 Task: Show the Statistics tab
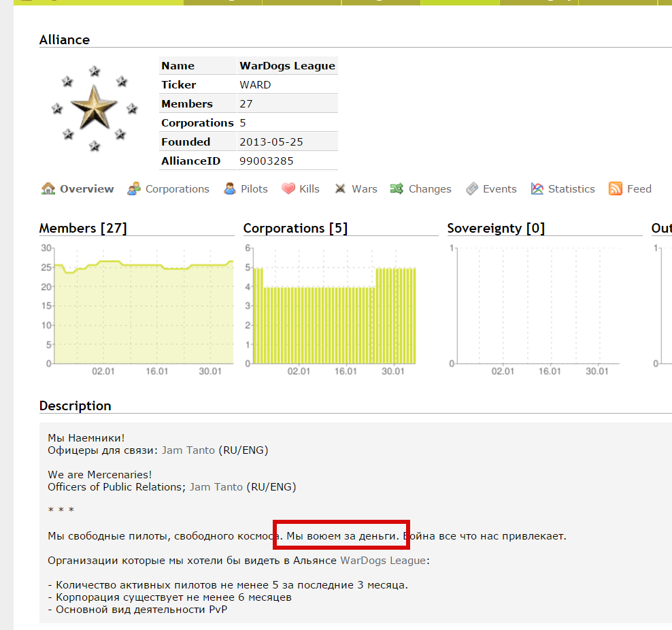[571, 189]
